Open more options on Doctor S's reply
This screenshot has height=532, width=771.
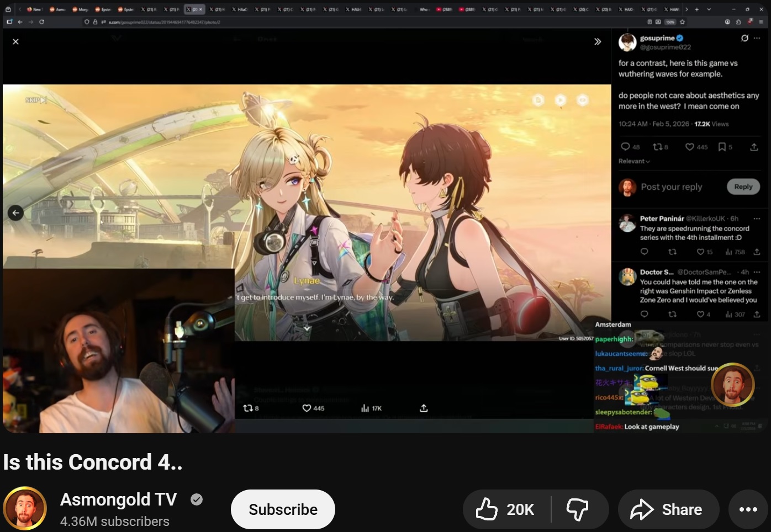(757, 272)
